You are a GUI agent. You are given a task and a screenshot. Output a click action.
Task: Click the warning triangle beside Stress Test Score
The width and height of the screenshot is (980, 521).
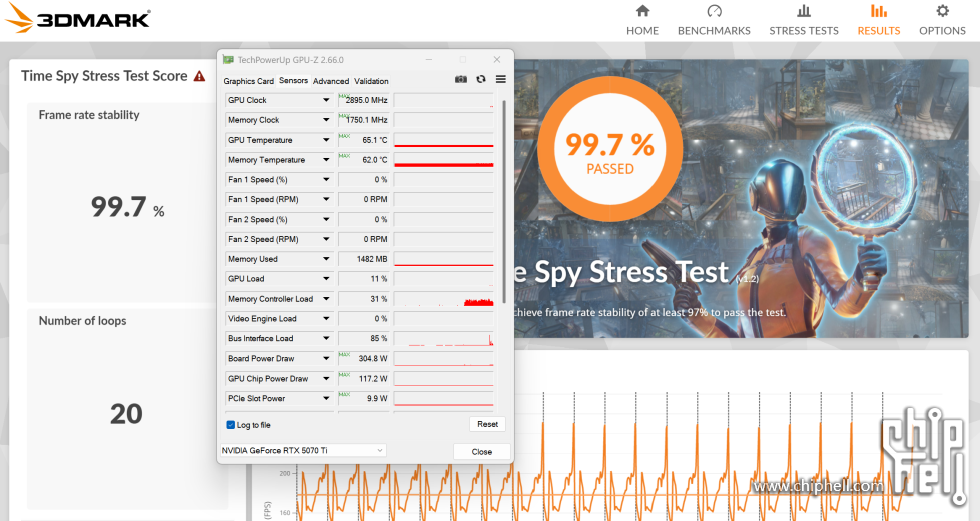tap(200, 76)
